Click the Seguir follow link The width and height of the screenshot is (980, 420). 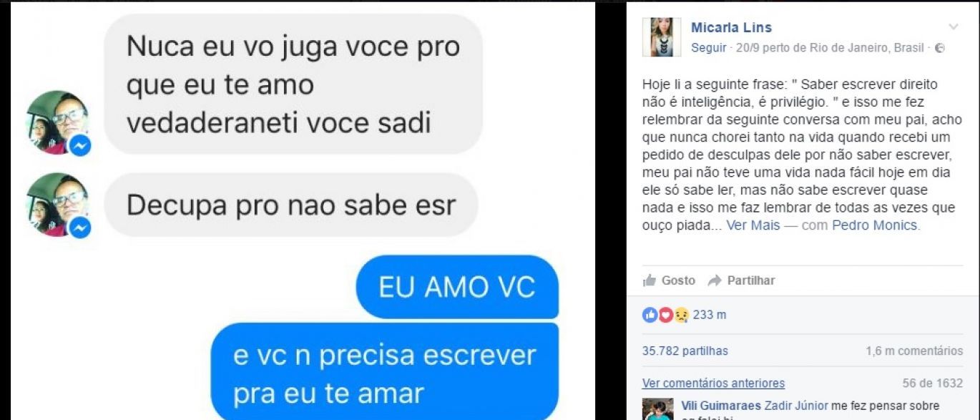[x=707, y=48]
